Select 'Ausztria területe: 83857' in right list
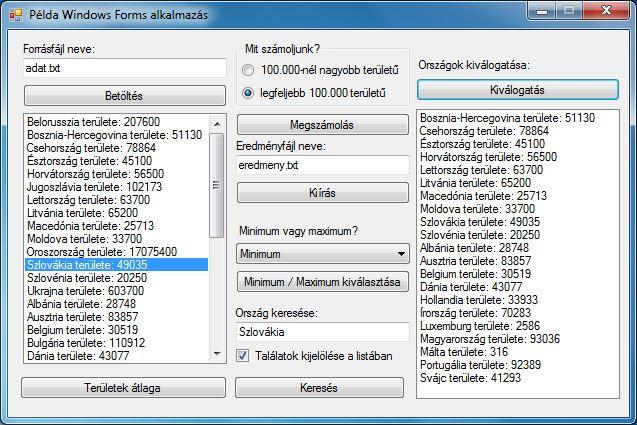This screenshot has width=637, height=425. pyautogui.click(x=518, y=261)
